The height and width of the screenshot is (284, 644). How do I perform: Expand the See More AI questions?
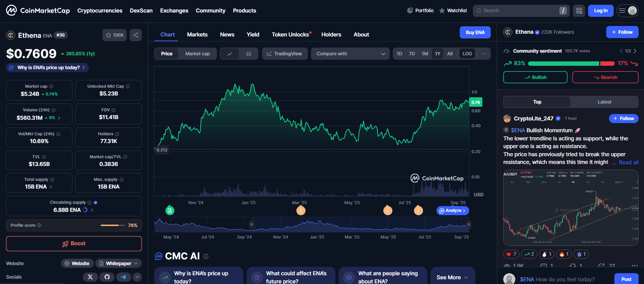coord(452,277)
